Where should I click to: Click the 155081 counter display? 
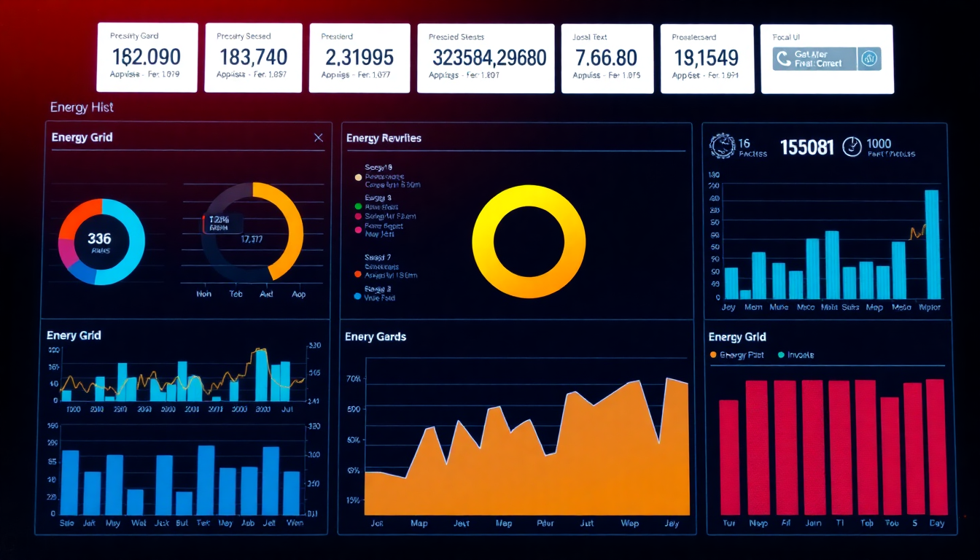click(807, 146)
